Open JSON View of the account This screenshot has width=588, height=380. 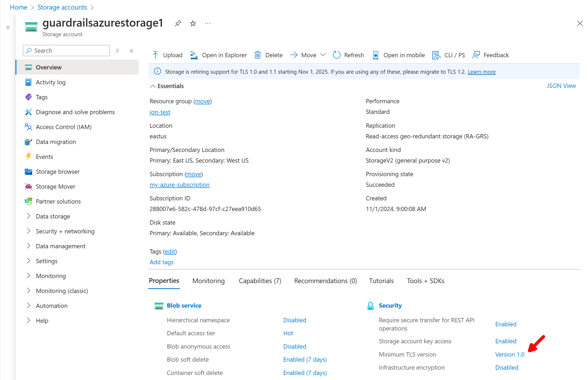[x=561, y=86]
